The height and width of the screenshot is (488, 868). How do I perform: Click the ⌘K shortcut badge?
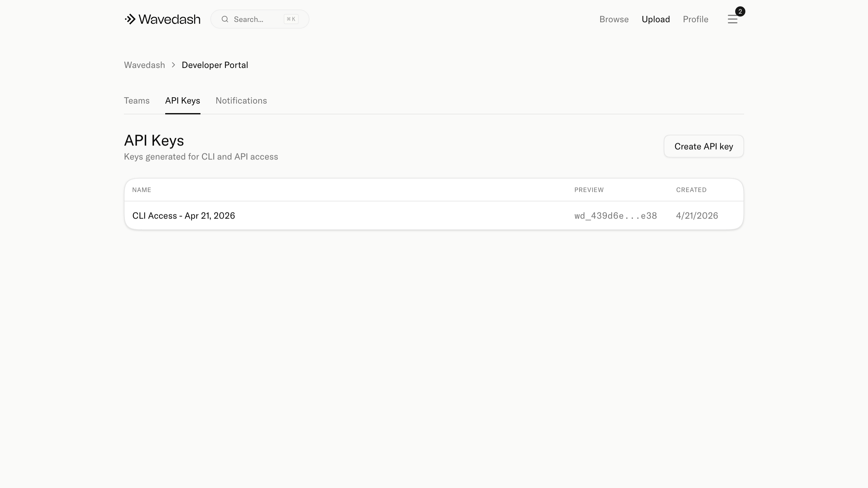(291, 19)
